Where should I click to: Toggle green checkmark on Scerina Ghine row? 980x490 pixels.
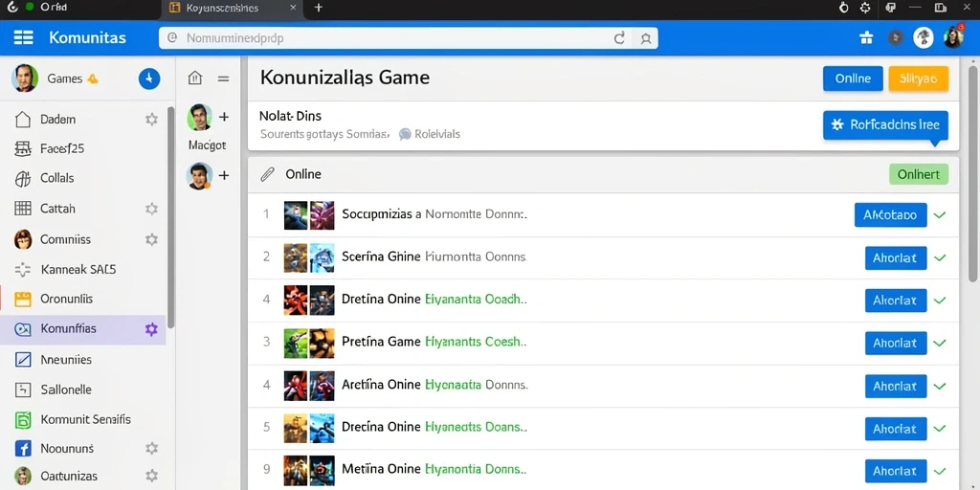click(940, 257)
